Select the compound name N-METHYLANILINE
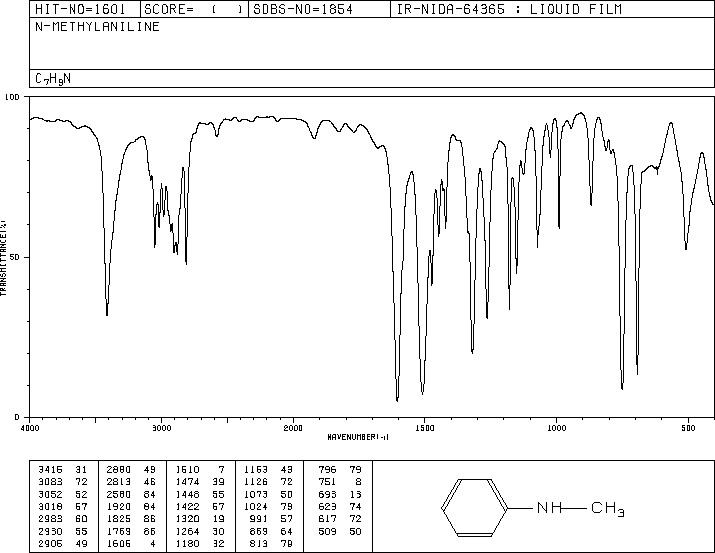 [97, 27]
